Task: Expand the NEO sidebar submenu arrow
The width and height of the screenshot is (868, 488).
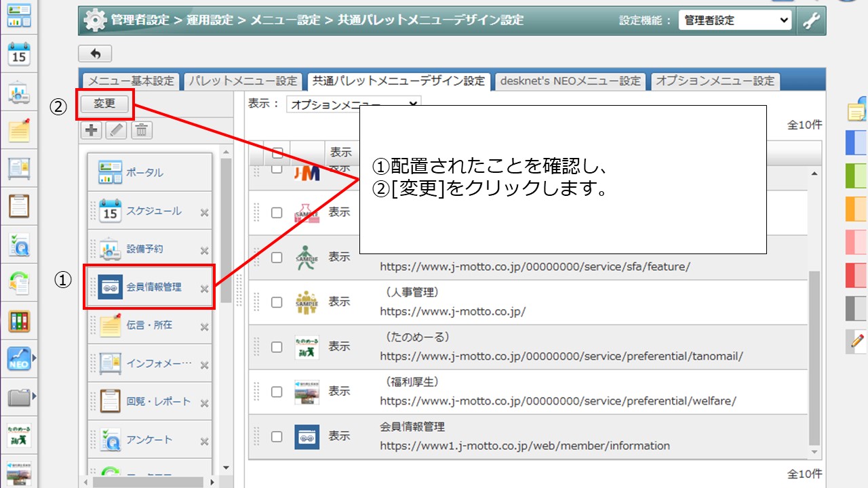Action: tap(34, 358)
